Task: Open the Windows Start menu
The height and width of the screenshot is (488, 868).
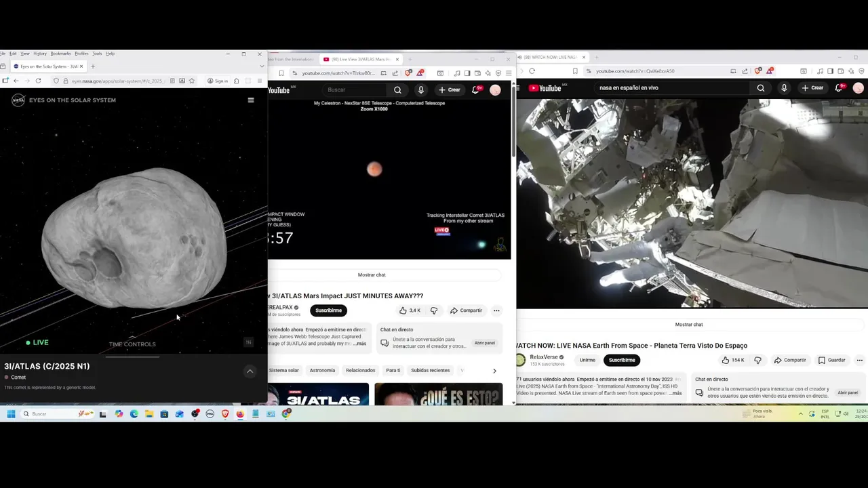Action: click(x=11, y=413)
